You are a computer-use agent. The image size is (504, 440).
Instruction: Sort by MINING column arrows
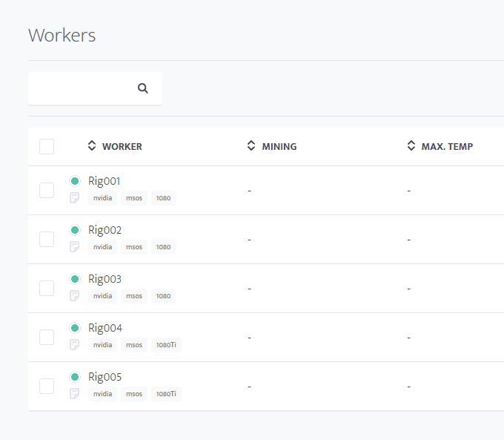(x=251, y=145)
